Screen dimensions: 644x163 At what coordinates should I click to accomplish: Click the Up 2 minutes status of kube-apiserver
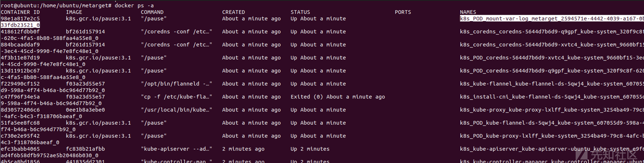tap(310, 149)
